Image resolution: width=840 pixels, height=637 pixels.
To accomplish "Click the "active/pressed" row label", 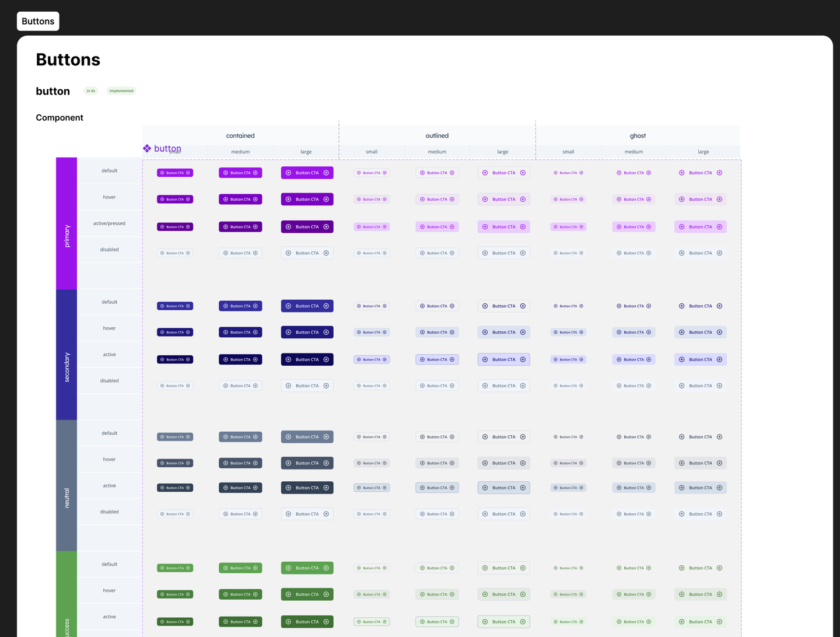I will click(x=109, y=223).
